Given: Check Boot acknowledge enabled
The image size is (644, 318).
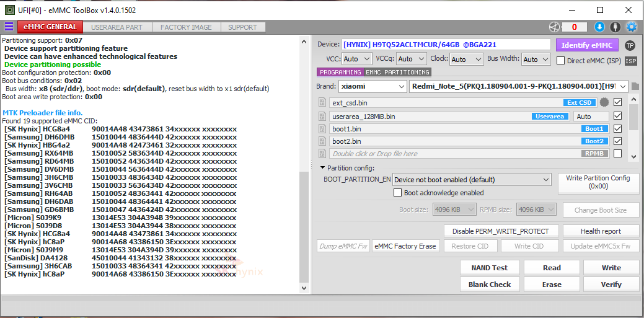Looking at the screenshot, I should [397, 192].
